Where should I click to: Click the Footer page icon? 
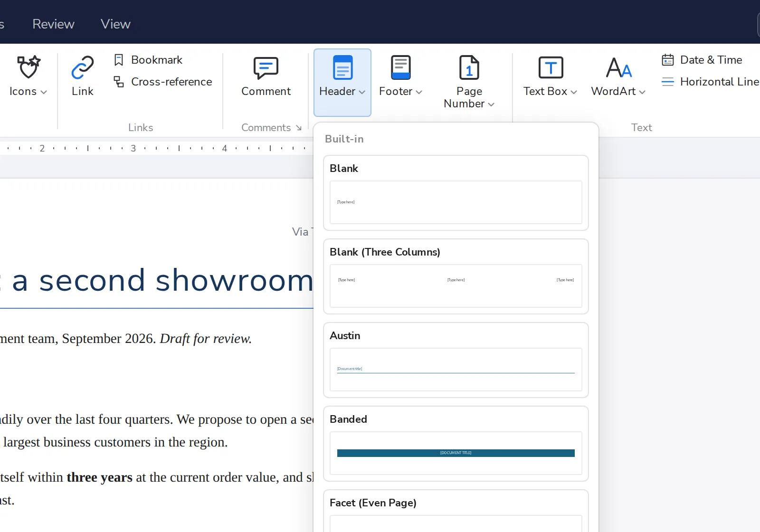point(401,67)
